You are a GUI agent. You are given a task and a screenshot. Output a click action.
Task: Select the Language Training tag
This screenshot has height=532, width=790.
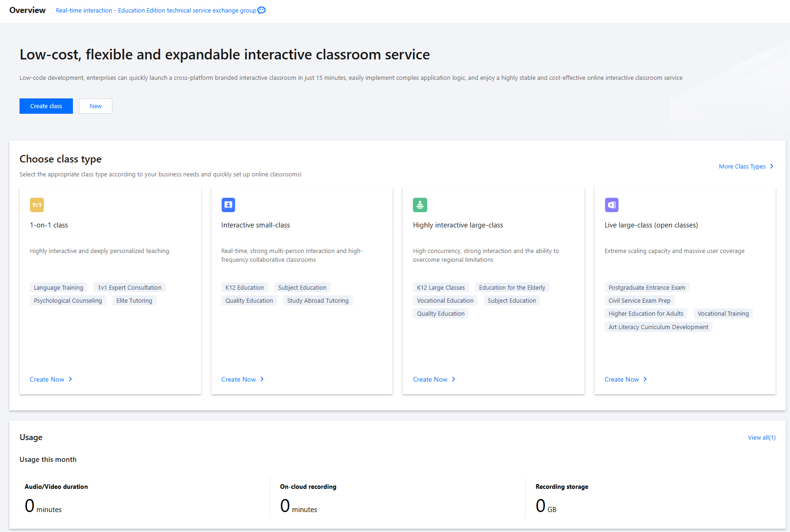pyautogui.click(x=59, y=288)
